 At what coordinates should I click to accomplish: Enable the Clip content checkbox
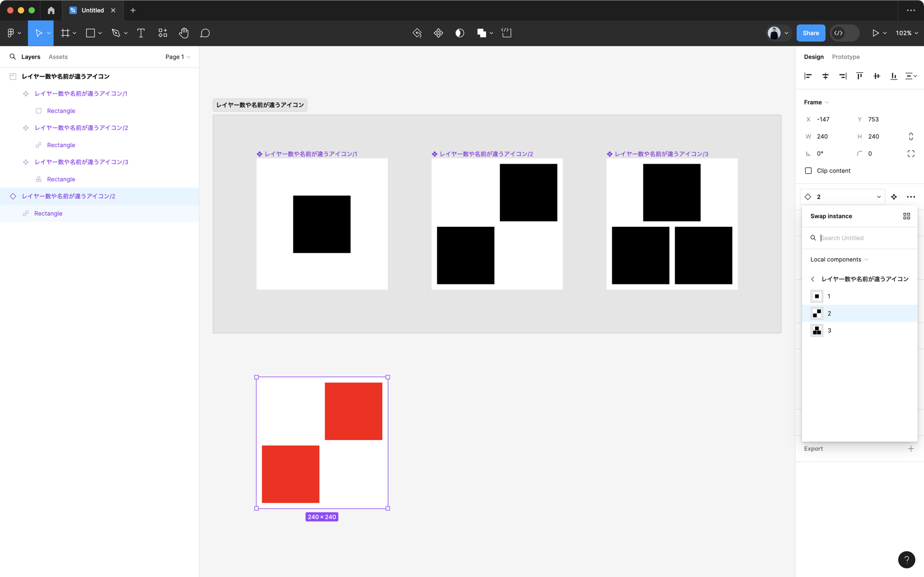(x=808, y=171)
